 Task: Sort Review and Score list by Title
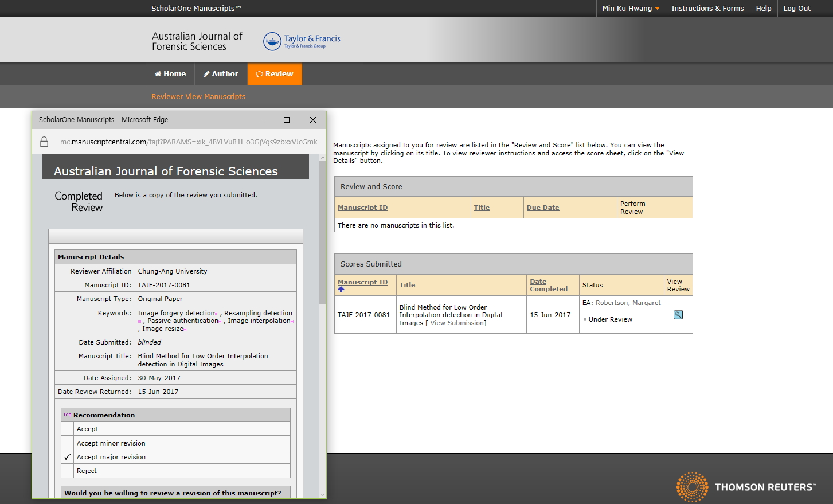click(x=482, y=208)
